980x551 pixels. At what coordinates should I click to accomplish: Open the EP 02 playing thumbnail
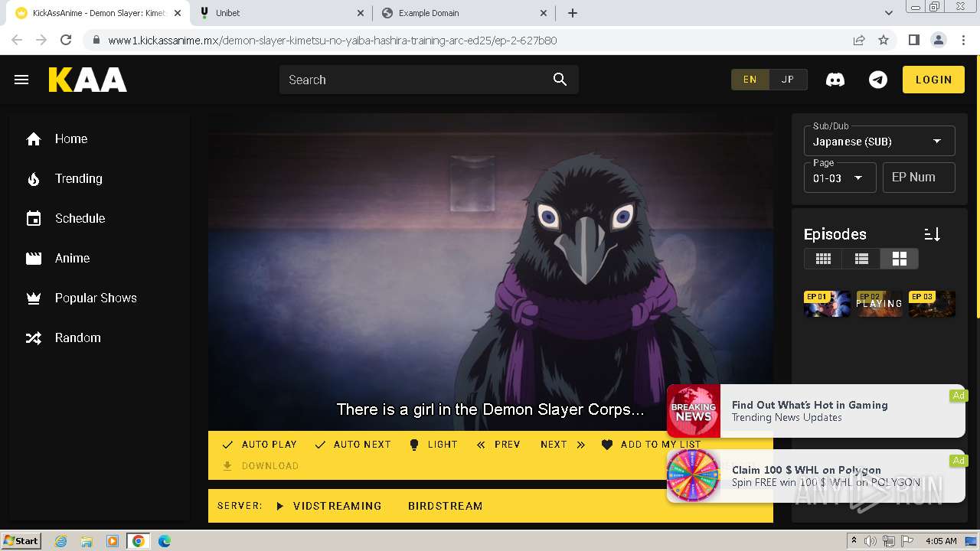point(880,304)
